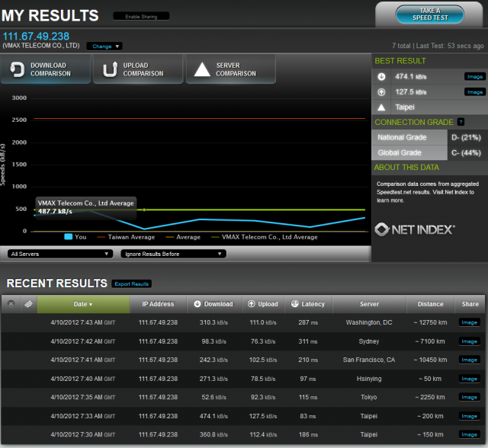Image resolution: width=488 pixels, height=448 pixels.
Task: Click the 210 ms latency value
Action: pyautogui.click(x=308, y=360)
